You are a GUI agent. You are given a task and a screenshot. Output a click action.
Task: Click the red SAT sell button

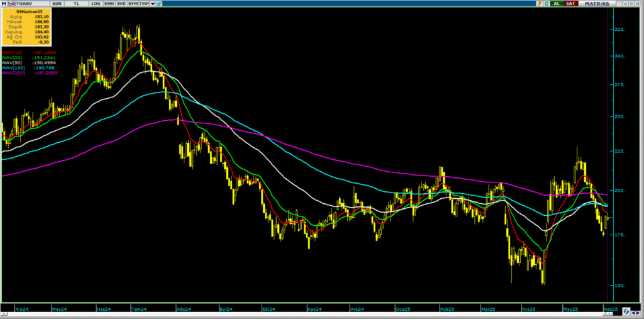pos(571,4)
